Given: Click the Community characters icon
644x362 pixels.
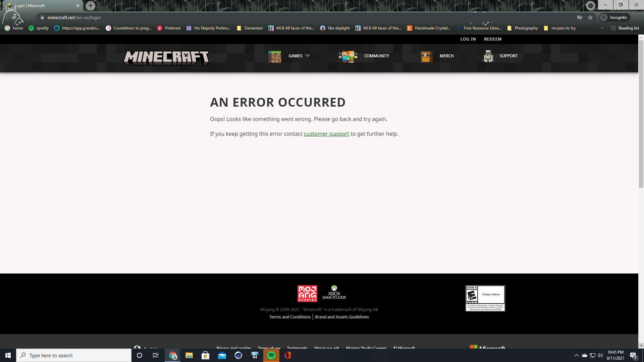Looking at the screenshot, I should click(348, 56).
